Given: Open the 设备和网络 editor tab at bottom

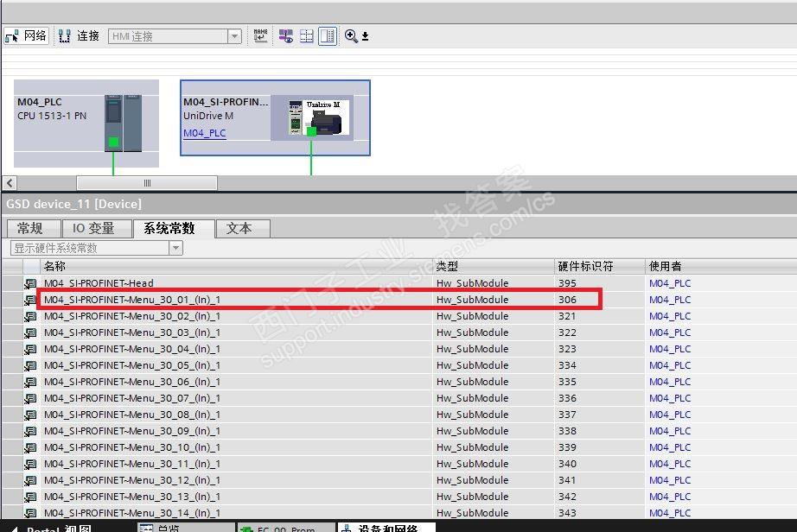Looking at the screenshot, I should (386, 528).
